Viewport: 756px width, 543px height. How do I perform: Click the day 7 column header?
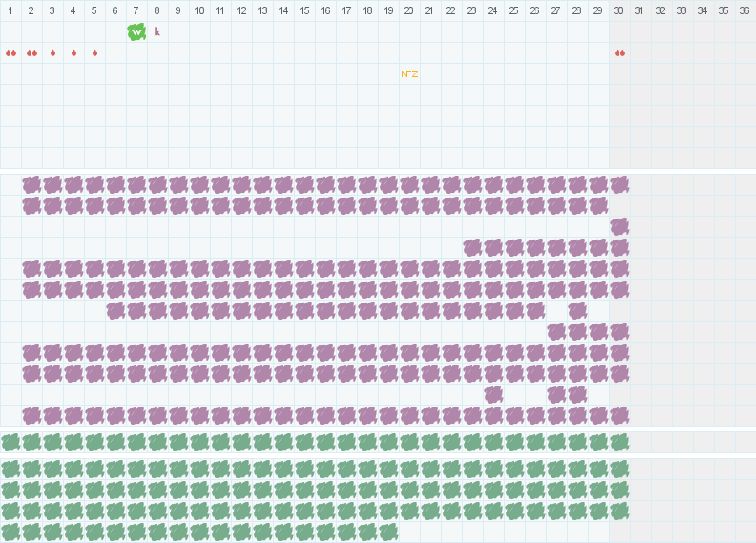pos(136,10)
